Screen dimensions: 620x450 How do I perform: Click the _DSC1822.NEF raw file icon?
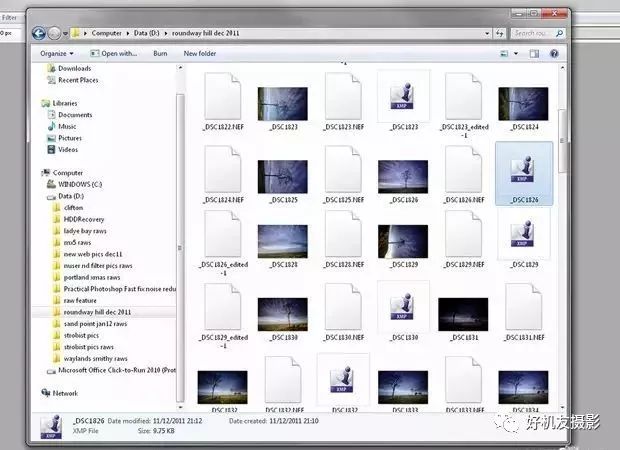222,97
